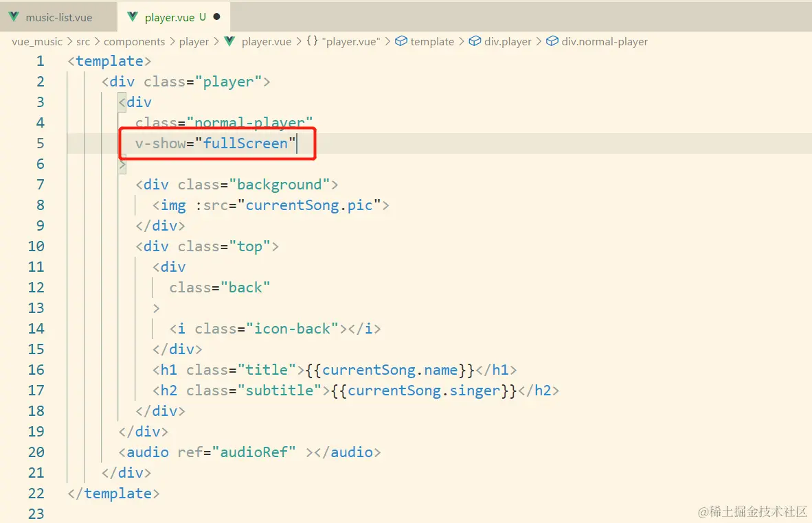Click the Vue icon on music-list.vue tab
The height and width of the screenshot is (523, 812).
[14, 16]
